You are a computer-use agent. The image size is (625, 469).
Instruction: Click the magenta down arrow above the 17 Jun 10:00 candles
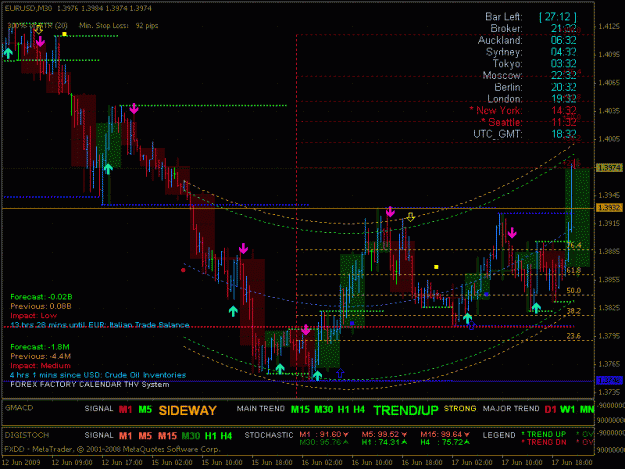point(512,233)
